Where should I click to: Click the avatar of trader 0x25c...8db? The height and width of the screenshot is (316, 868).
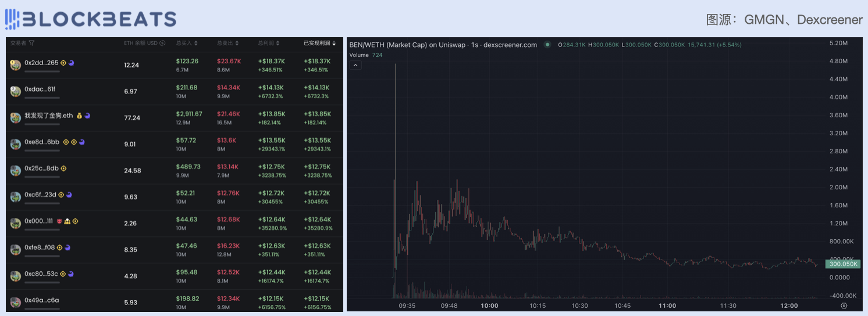coord(16,171)
